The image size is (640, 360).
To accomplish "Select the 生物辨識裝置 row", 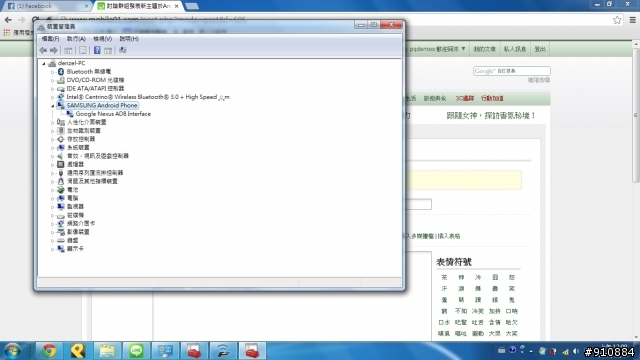I will pos(83,131).
